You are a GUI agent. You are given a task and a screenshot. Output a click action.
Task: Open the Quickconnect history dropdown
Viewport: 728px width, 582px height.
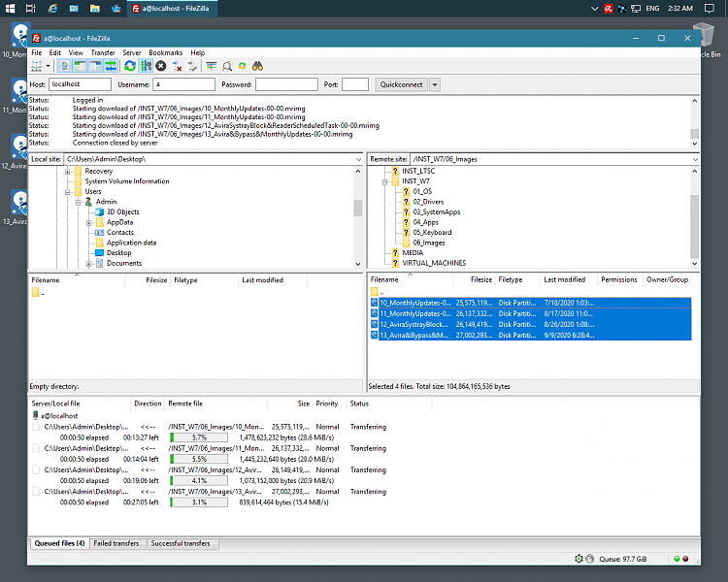coord(435,84)
